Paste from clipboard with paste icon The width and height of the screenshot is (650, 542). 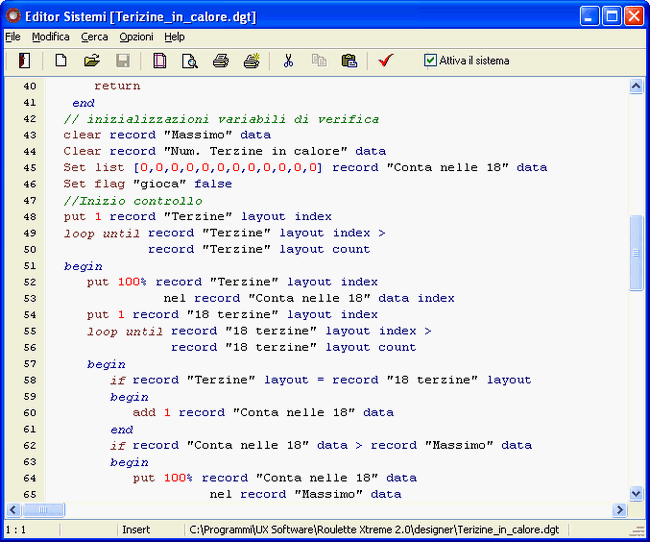(349, 61)
